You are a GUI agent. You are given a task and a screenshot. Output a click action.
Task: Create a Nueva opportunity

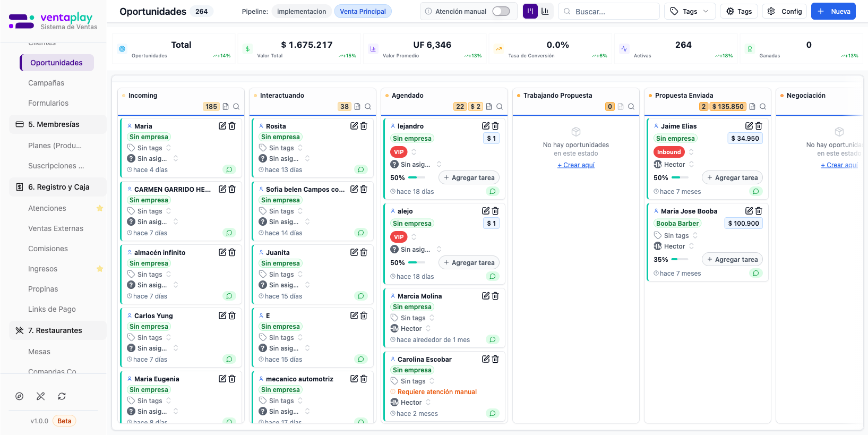click(833, 11)
